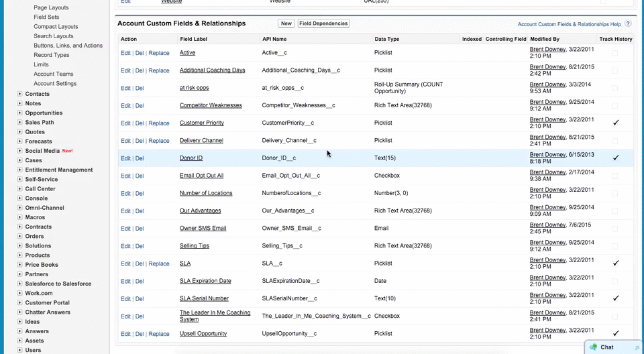Pop out the Chat widget arrow
The width and height of the screenshot is (644, 354).
(x=637, y=348)
